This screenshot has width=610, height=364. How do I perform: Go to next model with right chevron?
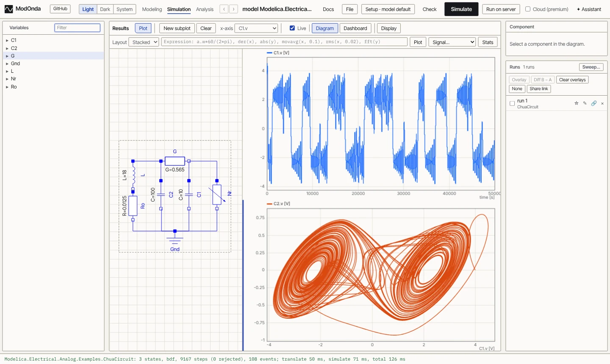click(233, 9)
